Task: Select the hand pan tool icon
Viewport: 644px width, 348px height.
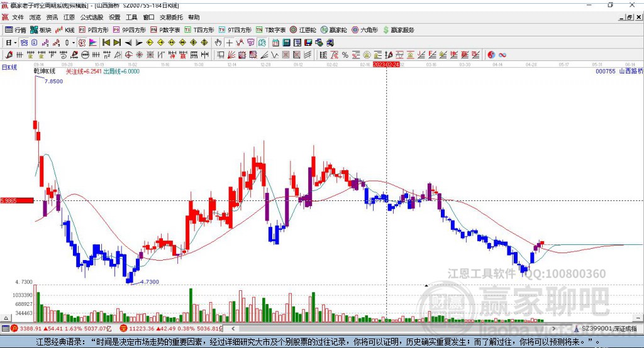Action: click(x=218, y=43)
